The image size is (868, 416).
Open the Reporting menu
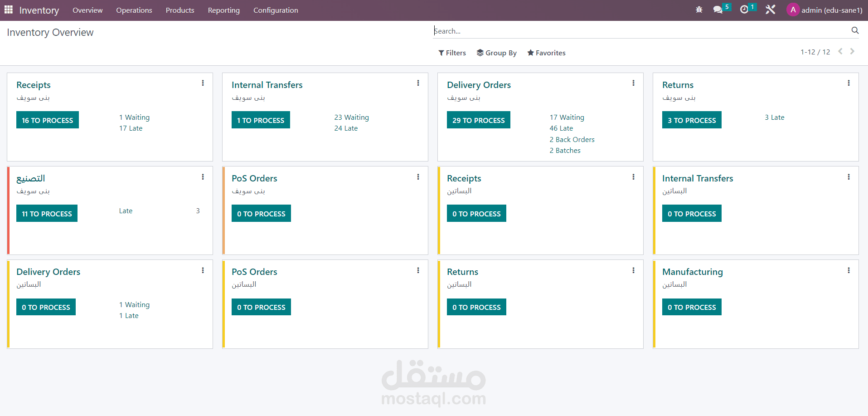pyautogui.click(x=224, y=10)
